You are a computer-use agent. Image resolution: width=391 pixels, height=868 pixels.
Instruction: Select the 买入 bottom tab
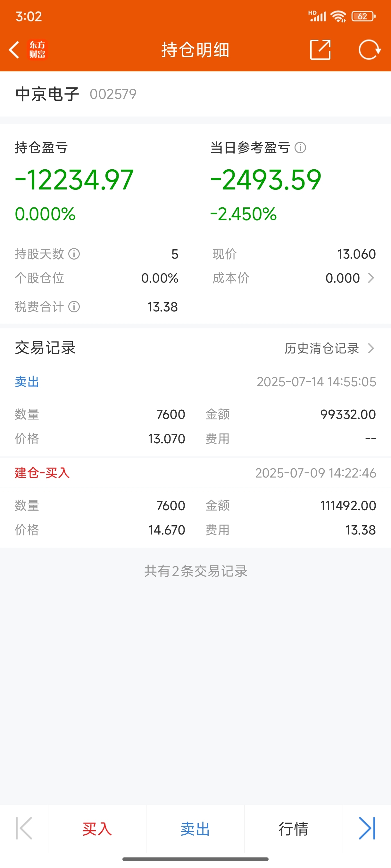tap(97, 829)
